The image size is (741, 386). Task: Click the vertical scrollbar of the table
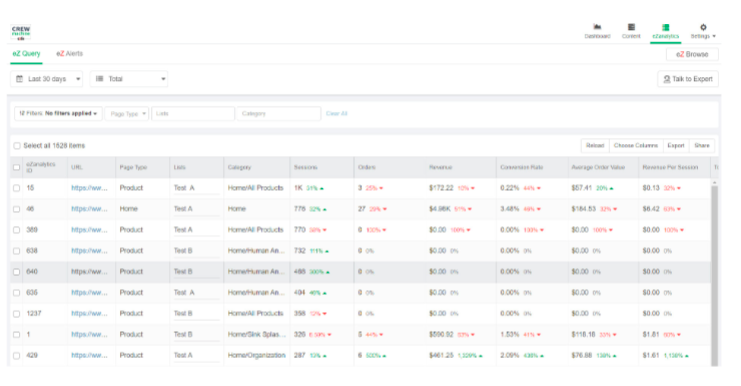(x=715, y=274)
